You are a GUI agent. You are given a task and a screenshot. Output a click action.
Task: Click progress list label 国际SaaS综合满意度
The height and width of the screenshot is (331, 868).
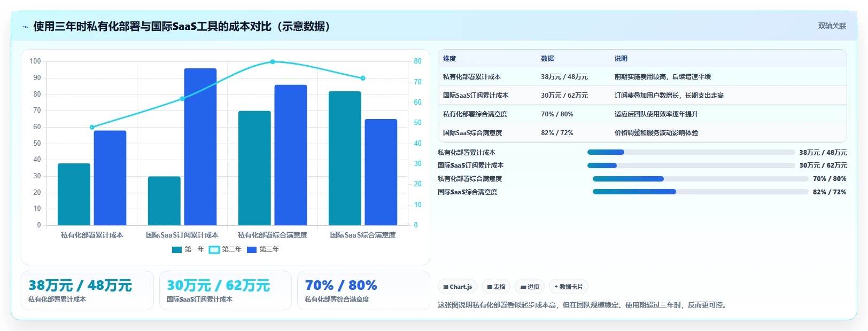point(468,192)
